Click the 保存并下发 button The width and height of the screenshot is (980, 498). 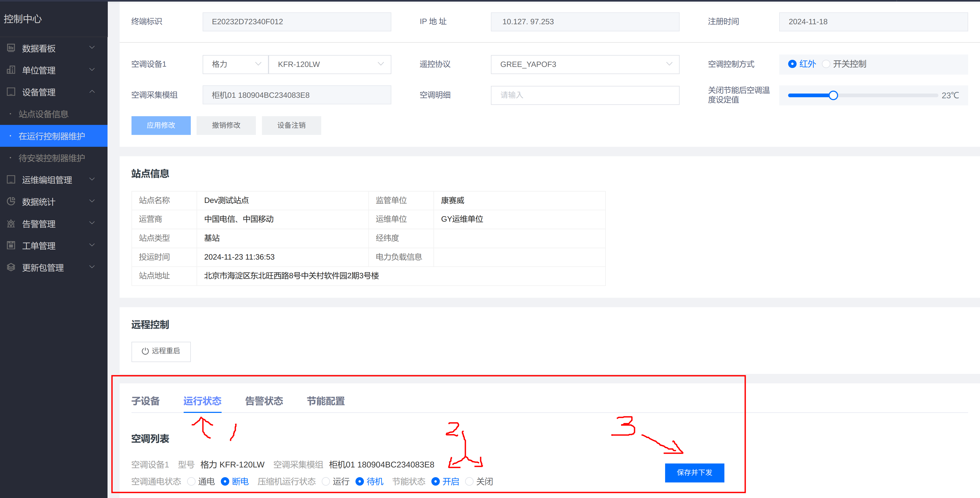[694, 472]
